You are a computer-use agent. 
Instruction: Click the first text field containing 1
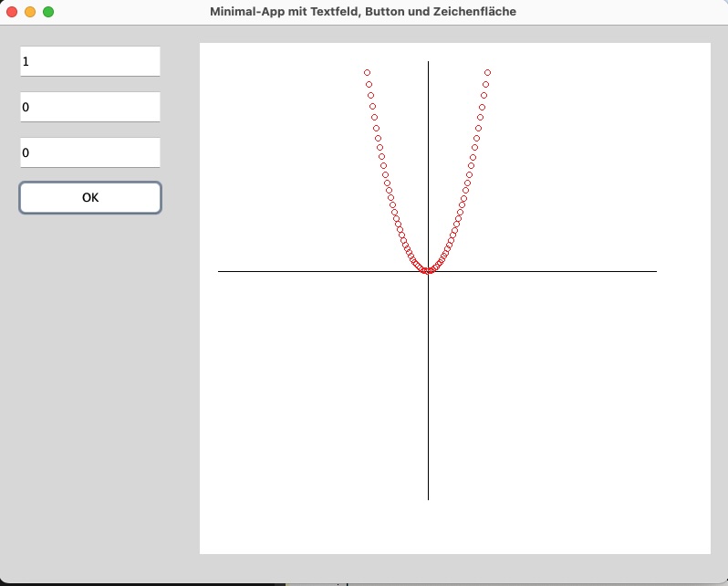coord(90,61)
